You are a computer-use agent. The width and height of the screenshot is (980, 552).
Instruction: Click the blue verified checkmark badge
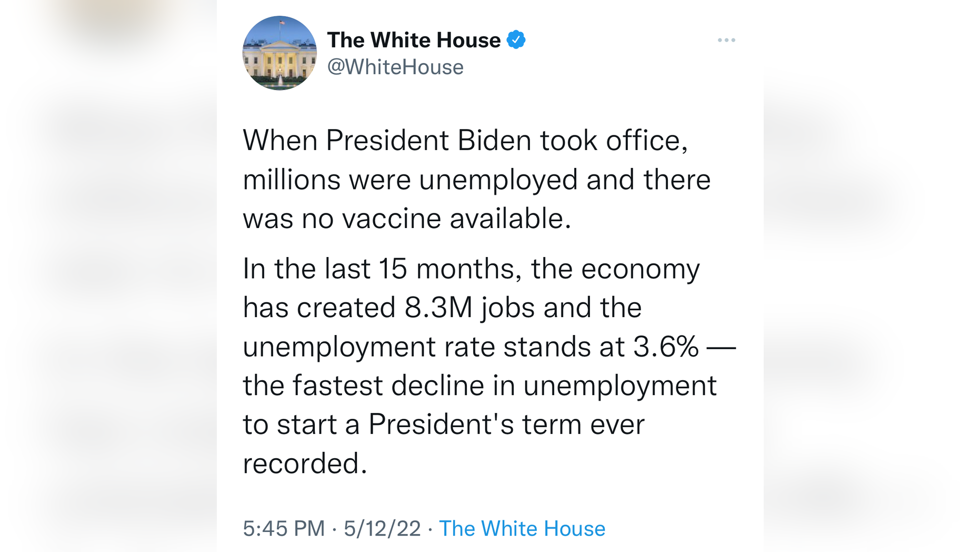point(516,40)
